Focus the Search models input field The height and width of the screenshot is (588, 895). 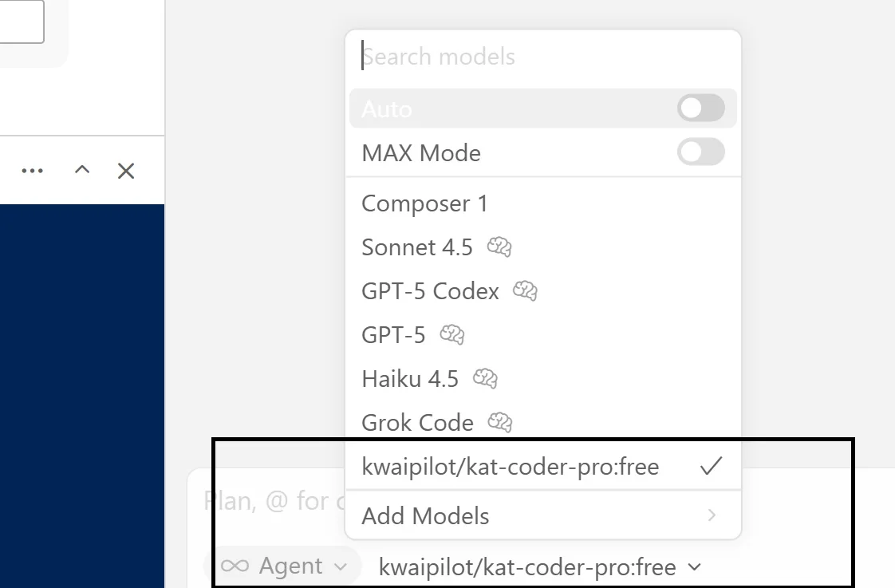tap(542, 57)
